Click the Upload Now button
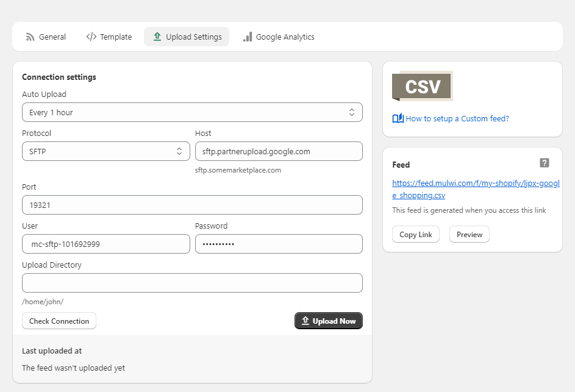 329,321
